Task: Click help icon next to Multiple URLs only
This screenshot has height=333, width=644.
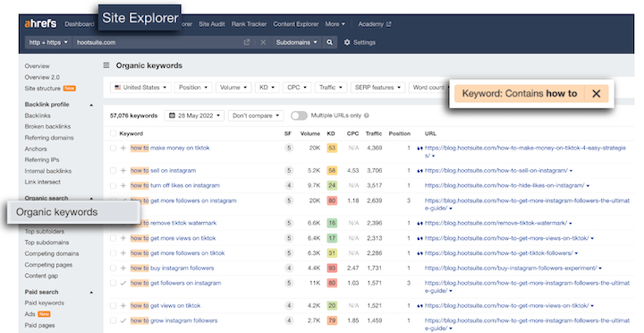Action: click(367, 116)
